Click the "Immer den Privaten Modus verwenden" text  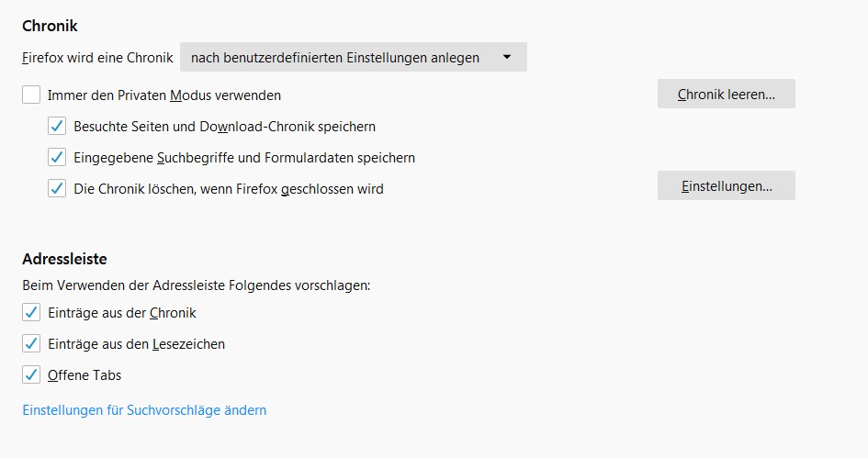164,95
